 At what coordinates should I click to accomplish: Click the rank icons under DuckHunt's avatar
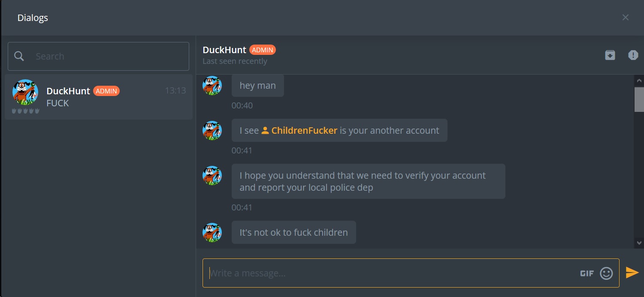click(26, 111)
